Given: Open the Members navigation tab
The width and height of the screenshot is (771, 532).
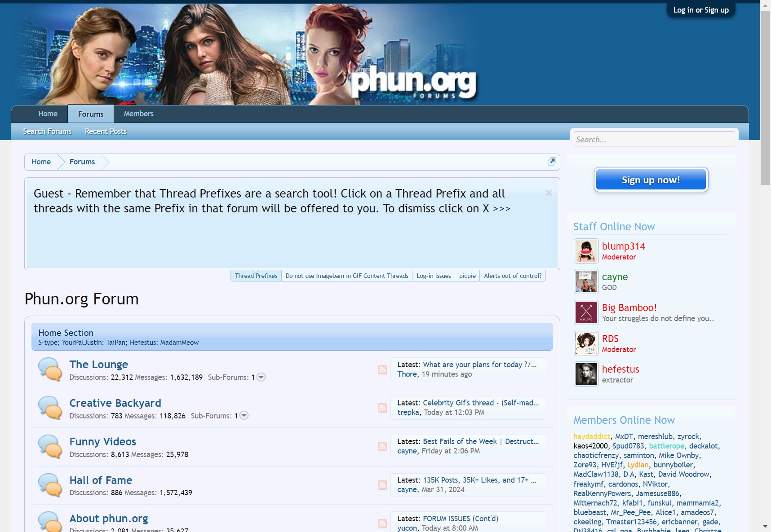Looking at the screenshot, I should point(138,114).
